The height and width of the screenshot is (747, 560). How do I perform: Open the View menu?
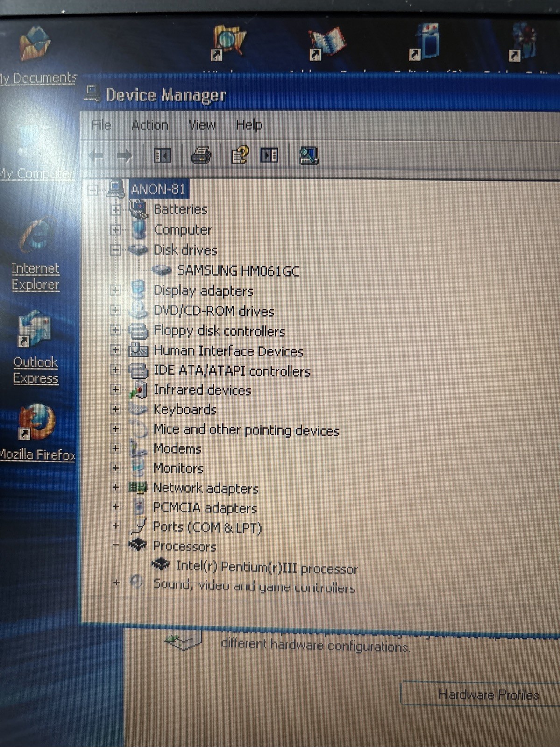click(202, 125)
